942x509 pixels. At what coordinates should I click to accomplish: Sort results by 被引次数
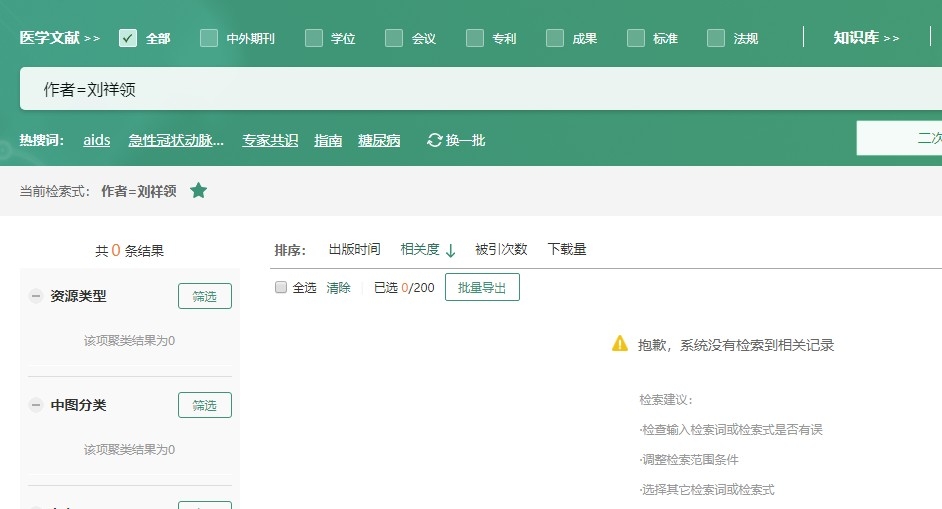coord(501,249)
